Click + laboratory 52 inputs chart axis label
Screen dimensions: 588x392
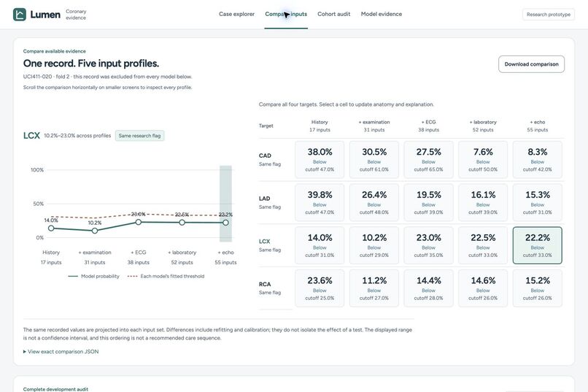182,258
